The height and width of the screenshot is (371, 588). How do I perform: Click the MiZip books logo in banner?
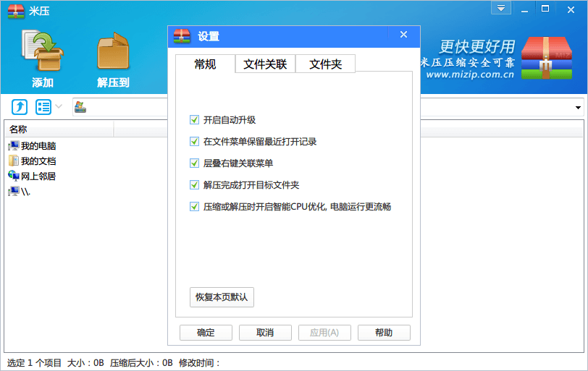coord(547,57)
